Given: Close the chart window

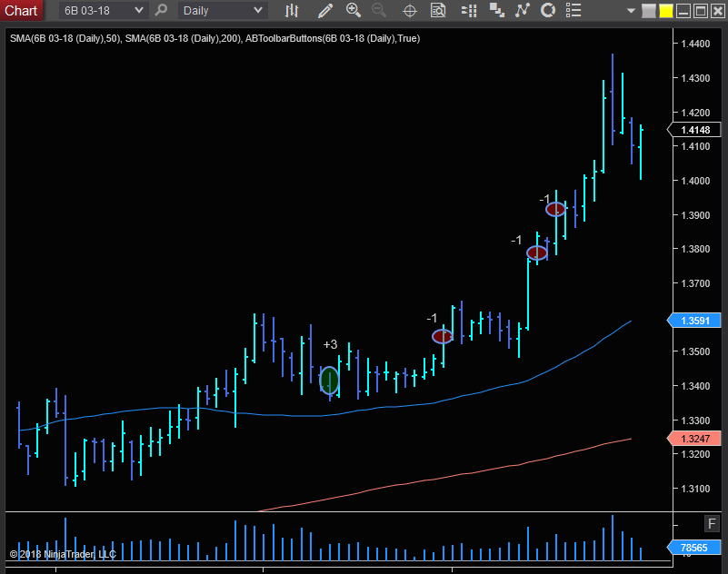Looking at the screenshot, I should [717, 11].
